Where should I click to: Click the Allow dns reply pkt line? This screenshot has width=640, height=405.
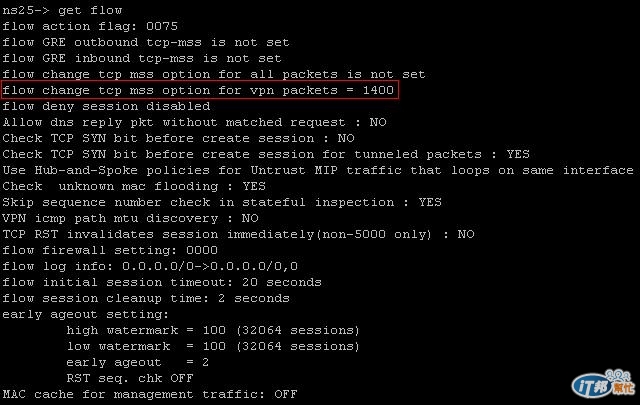pos(194,122)
